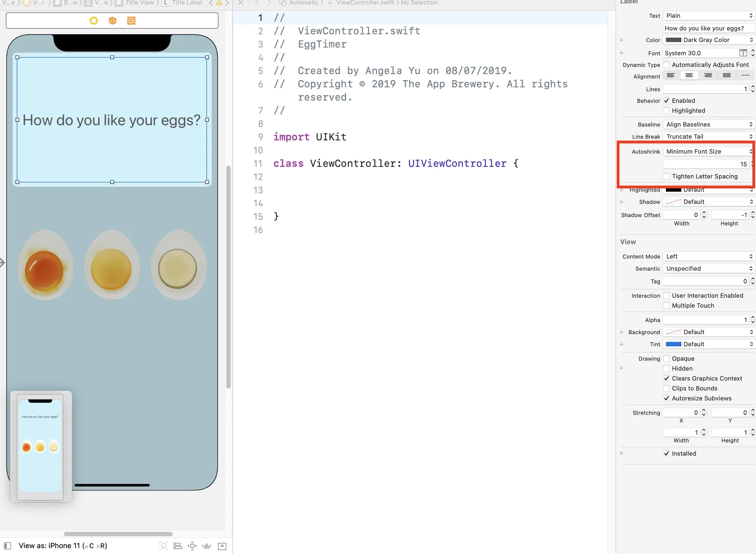Check Automatically Adjusts Font
756x554 pixels.
pyautogui.click(x=667, y=65)
